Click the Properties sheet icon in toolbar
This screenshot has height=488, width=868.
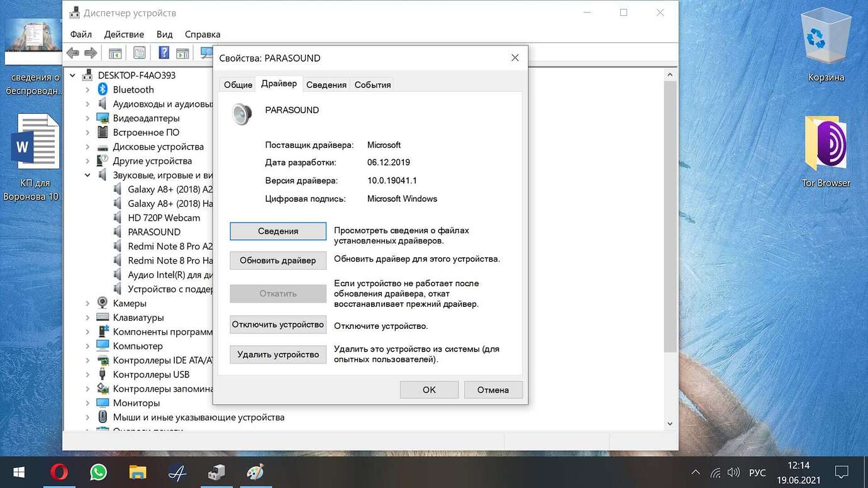coord(139,53)
